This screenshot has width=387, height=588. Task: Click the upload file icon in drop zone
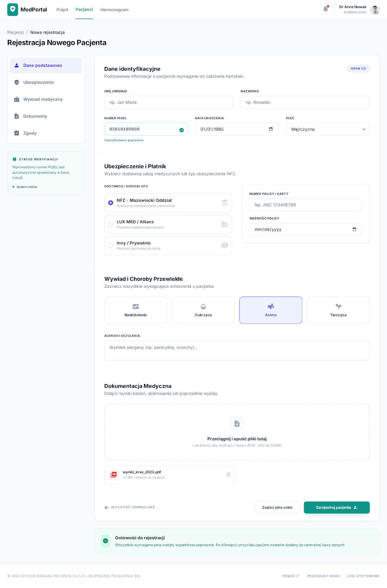pyautogui.click(x=237, y=424)
